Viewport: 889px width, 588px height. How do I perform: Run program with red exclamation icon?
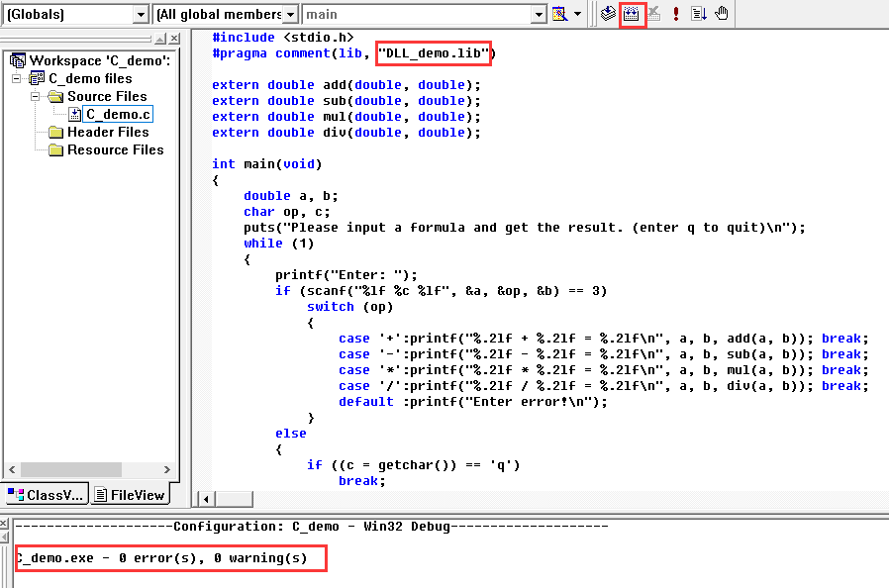click(676, 14)
